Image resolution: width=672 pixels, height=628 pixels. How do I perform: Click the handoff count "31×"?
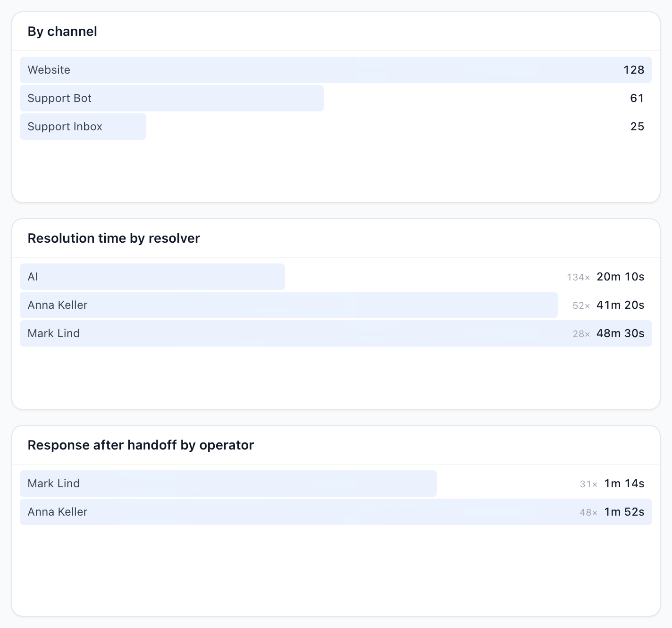(589, 484)
